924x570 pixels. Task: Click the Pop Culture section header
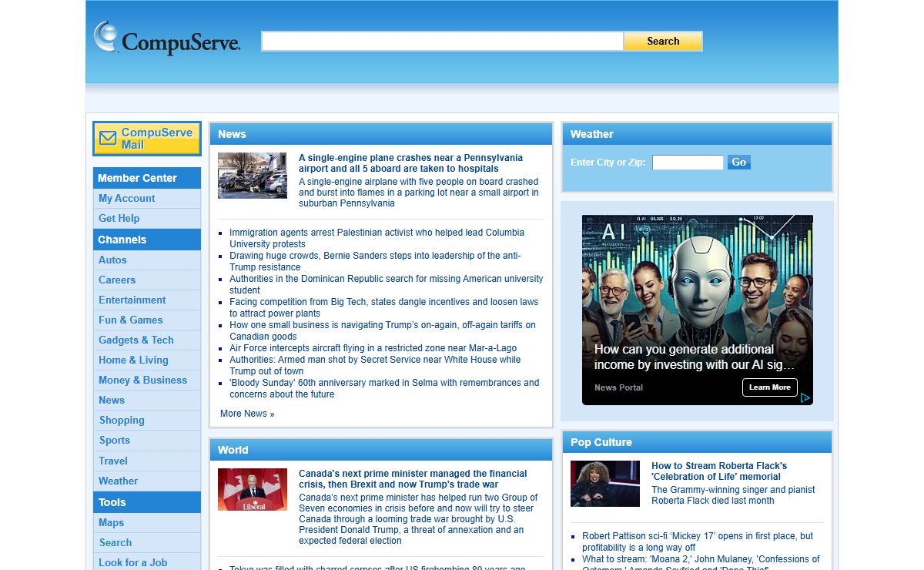(697, 442)
